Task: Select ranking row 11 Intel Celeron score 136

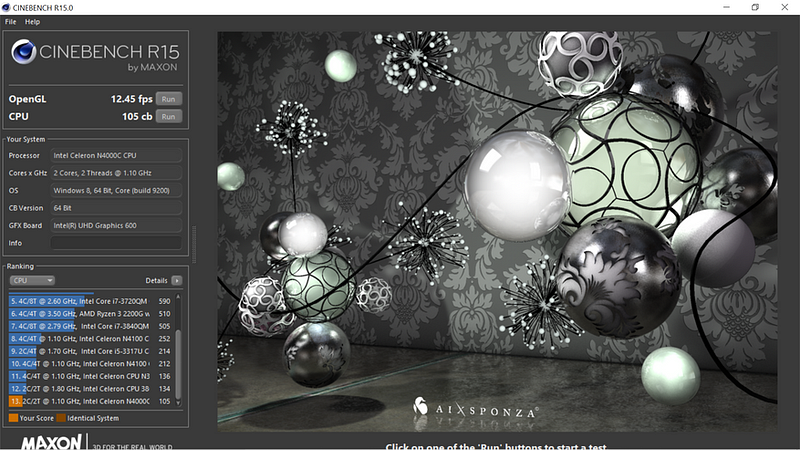Action: click(91, 376)
